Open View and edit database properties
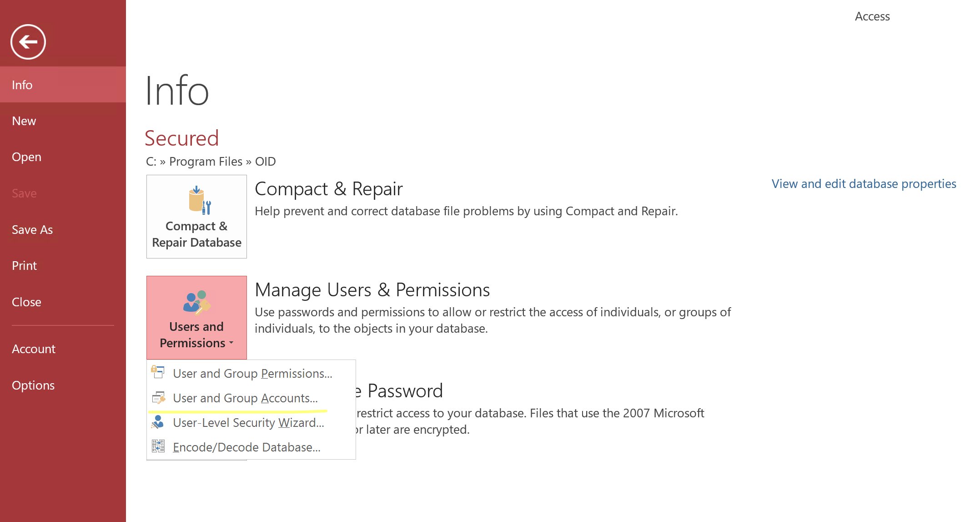980x522 pixels. point(864,183)
